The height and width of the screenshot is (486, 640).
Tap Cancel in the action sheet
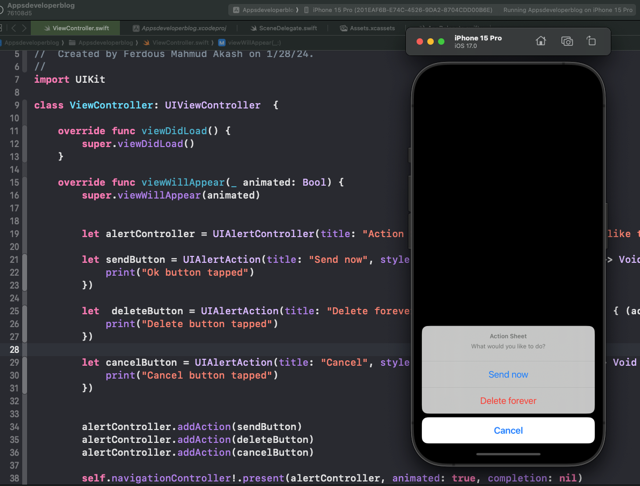click(x=508, y=430)
